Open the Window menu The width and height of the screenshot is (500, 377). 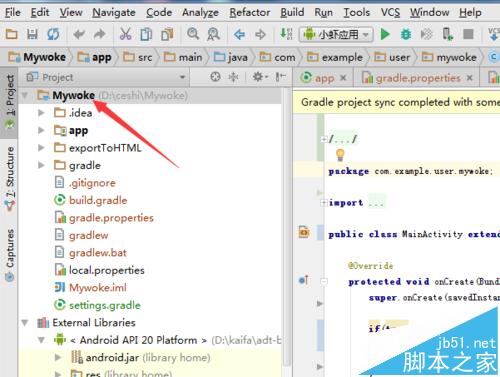pyautogui.click(x=429, y=12)
